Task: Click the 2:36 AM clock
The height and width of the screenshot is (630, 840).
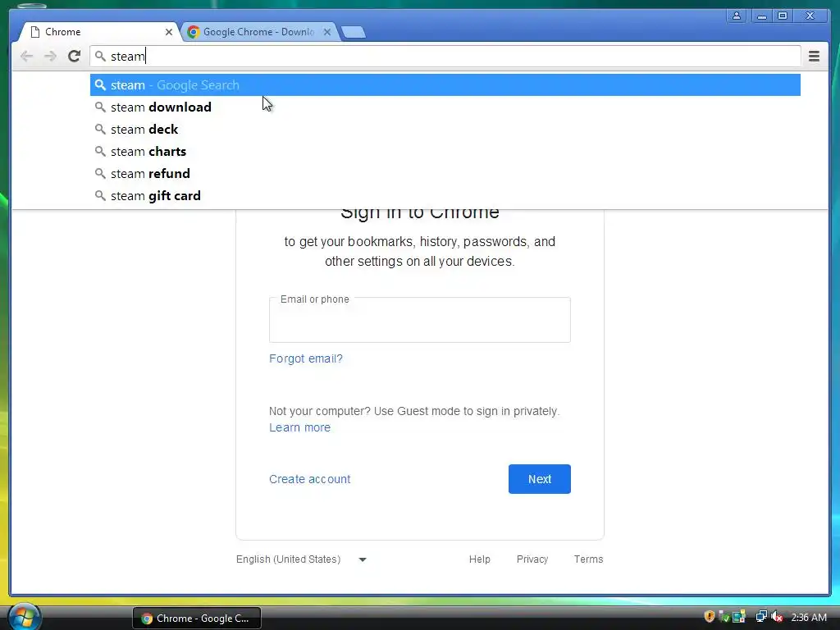Action: pyautogui.click(x=809, y=618)
